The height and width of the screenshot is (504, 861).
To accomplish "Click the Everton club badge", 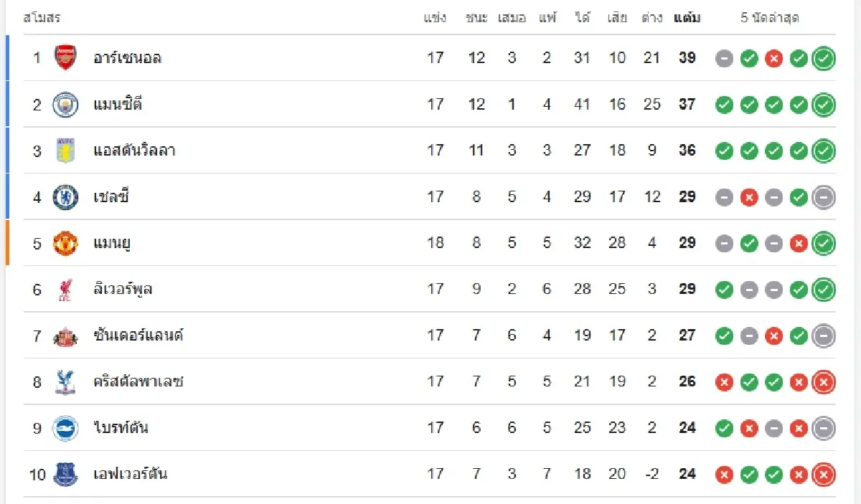I will pos(65,474).
